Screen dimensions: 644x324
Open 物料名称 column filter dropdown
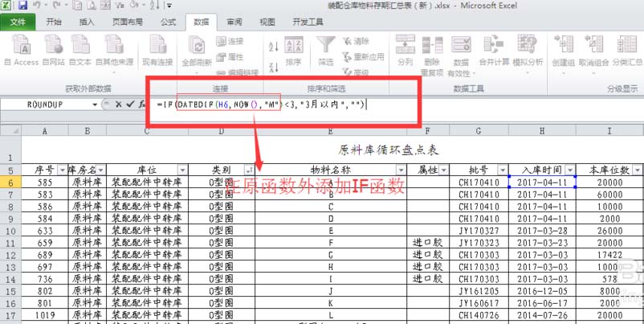pos(401,170)
